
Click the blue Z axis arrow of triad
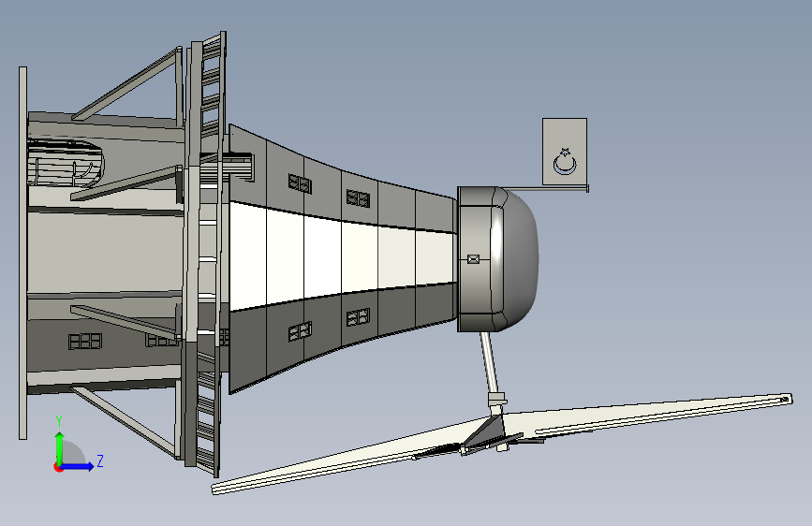[78, 466]
